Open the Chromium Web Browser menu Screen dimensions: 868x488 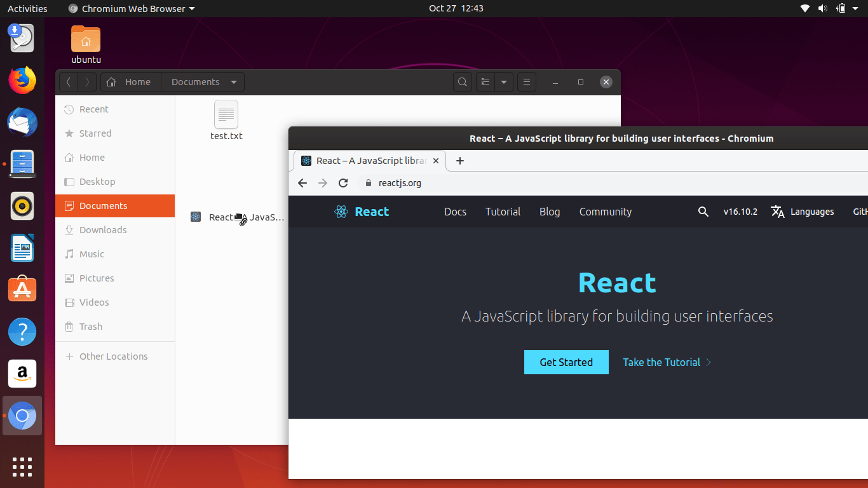point(130,8)
